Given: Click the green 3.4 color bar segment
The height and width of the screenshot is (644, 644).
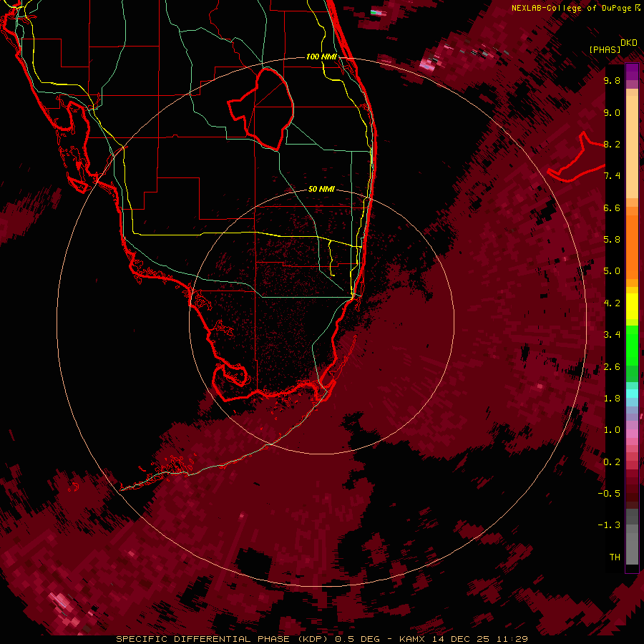Looking at the screenshot, I should 632,335.
